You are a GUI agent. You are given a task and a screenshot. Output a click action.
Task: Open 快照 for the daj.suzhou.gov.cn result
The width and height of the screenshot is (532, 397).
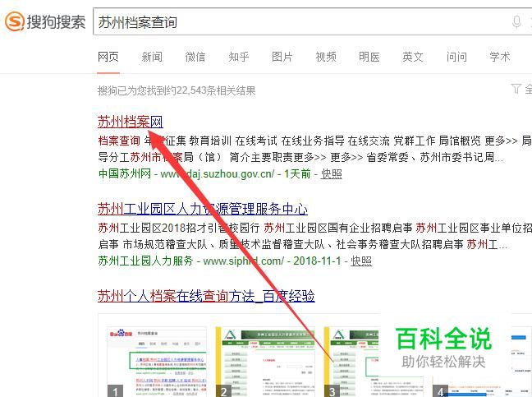331,174
